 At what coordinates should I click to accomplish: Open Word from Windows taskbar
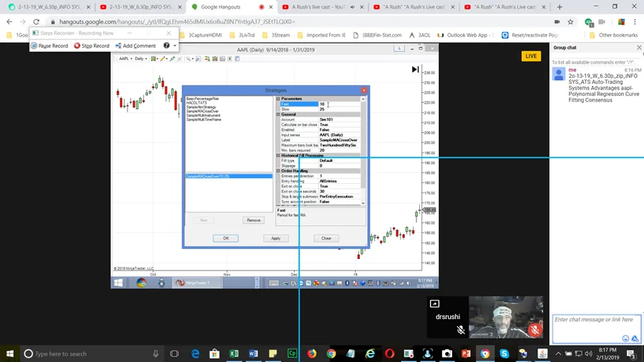pos(253,354)
